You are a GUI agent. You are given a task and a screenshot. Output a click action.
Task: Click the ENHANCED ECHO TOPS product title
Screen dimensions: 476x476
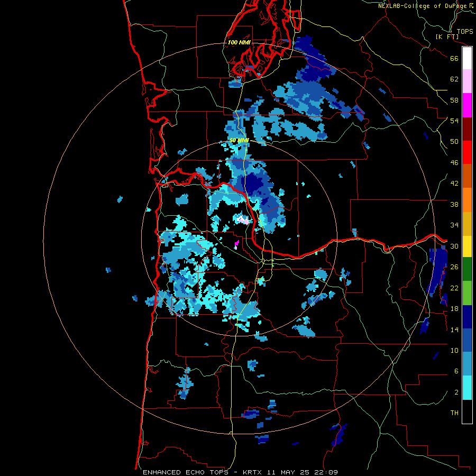(x=185, y=472)
